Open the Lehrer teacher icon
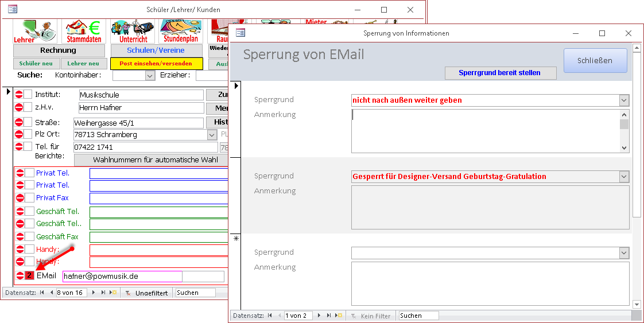The width and height of the screenshot is (644, 323). (x=35, y=31)
